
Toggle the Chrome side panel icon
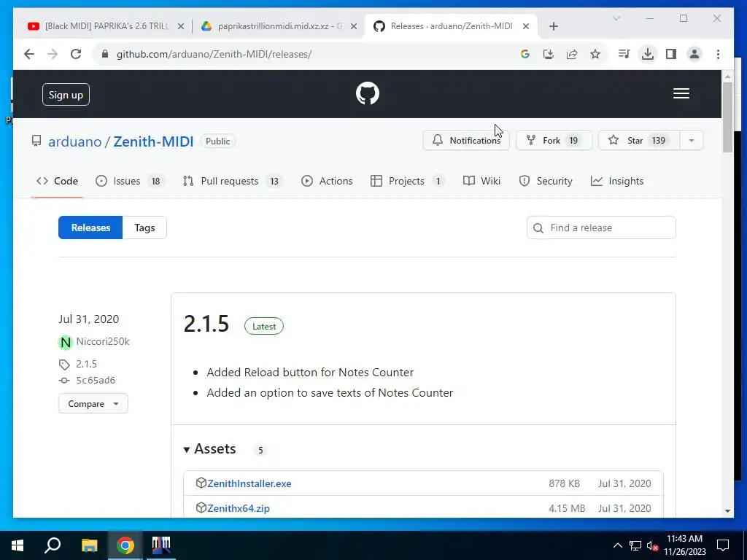click(x=671, y=54)
